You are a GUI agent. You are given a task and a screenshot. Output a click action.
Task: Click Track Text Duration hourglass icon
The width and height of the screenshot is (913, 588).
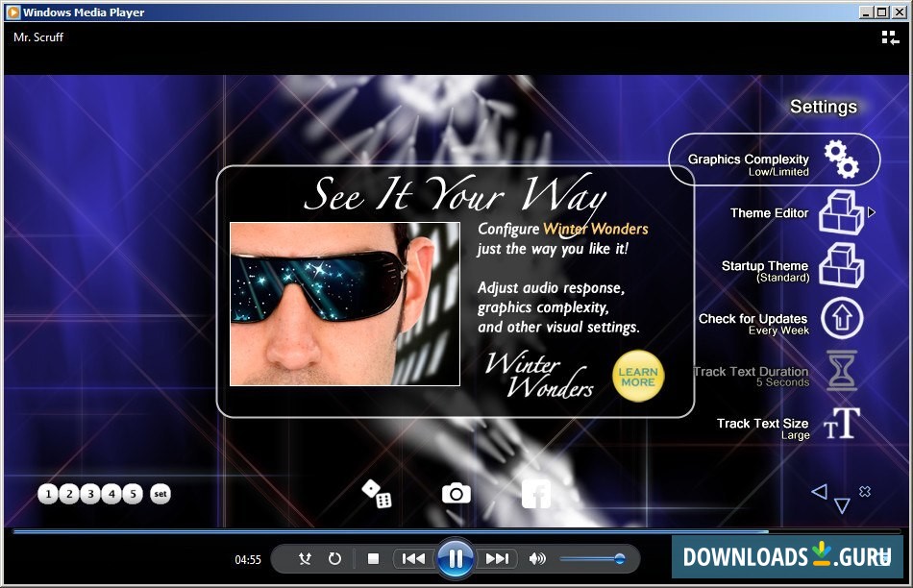[x=842, y=370]
